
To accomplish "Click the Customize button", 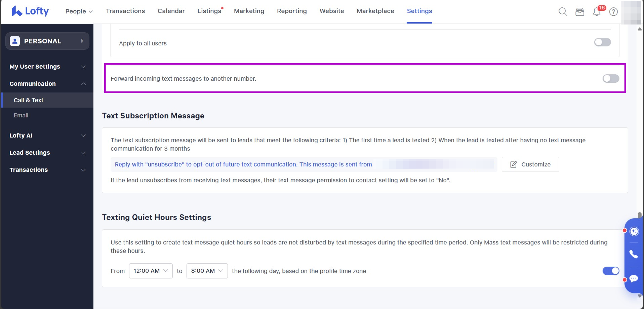I will point(530,164).
